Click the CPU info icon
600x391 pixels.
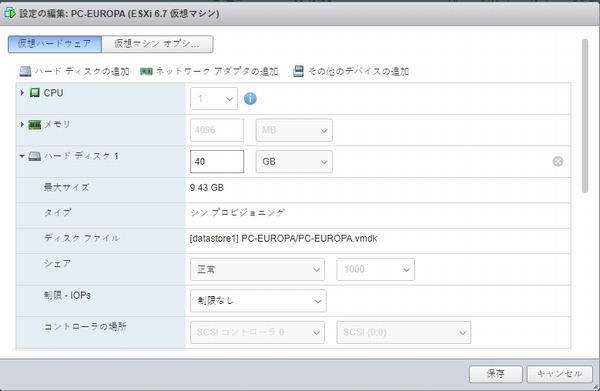[250, 99]
